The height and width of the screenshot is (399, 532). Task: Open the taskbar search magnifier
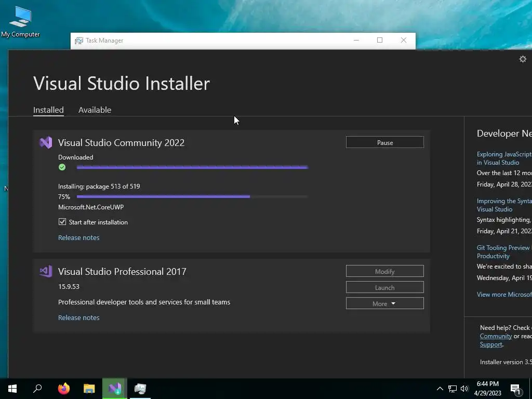tap(37, 389)
